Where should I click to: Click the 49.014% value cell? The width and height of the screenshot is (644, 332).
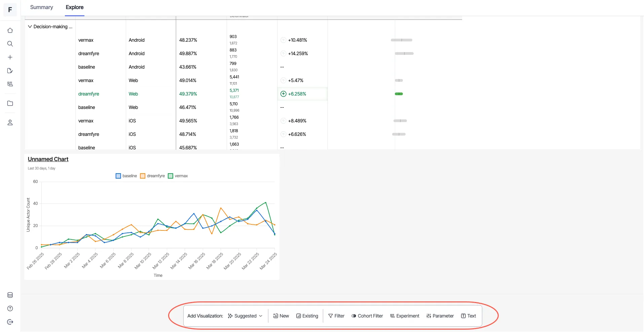tap(188, 80)
